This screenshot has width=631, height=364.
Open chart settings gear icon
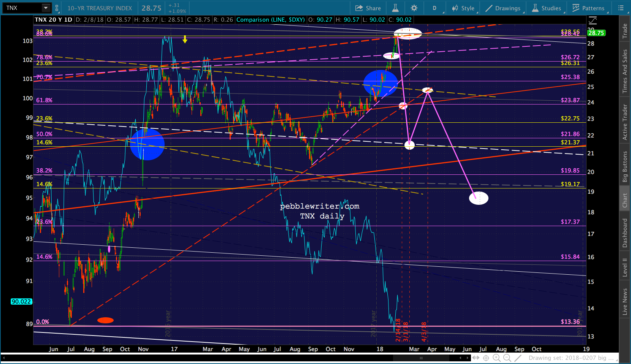tap(414, 8)
